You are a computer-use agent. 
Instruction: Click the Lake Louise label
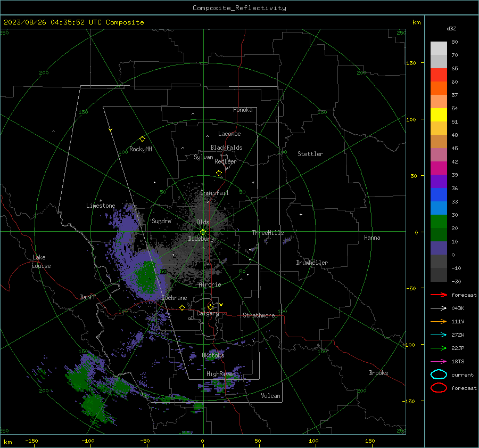[x=41, y=262]
